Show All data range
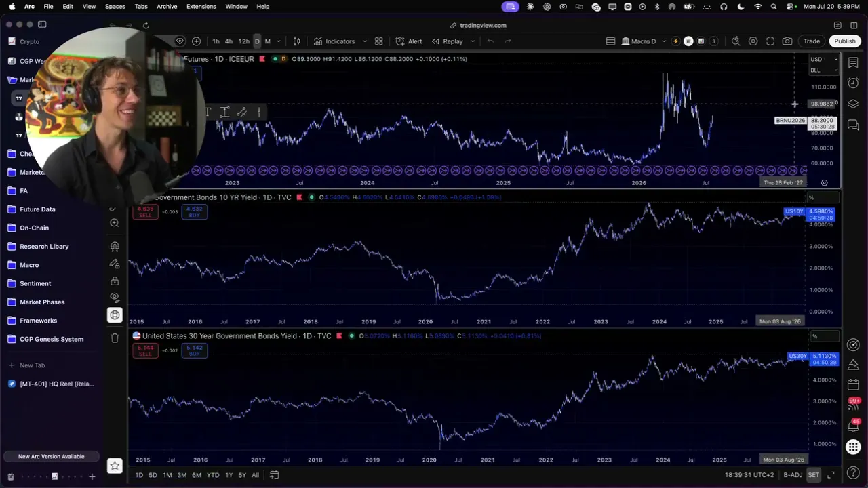The image size is (868, 488). [x=255, y=475]
